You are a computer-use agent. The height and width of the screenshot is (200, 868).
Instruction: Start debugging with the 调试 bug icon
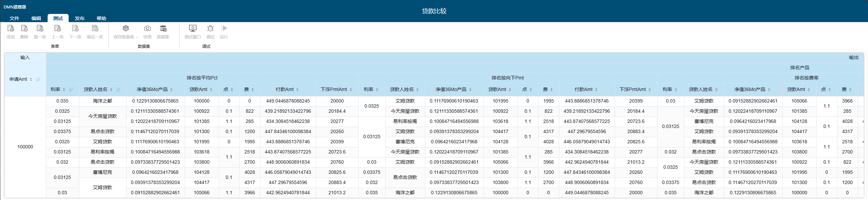click(x=210, y=29)
